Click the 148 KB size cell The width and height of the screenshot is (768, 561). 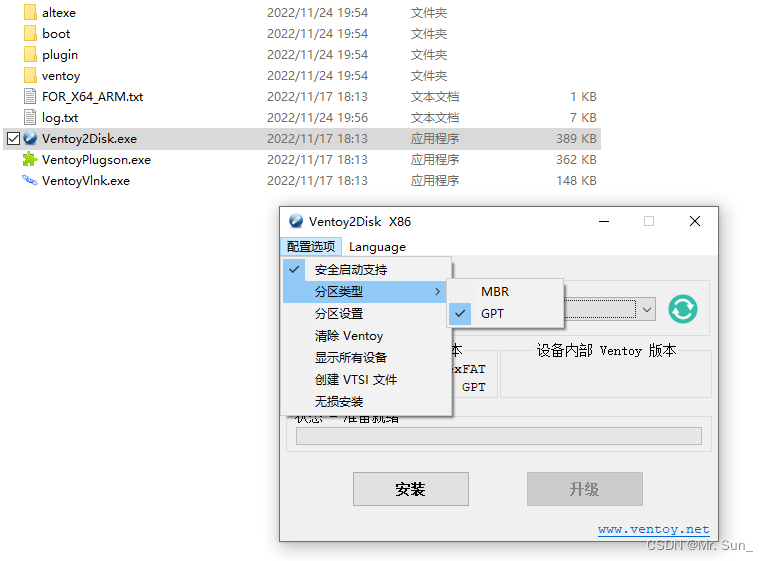pos(576,181)
